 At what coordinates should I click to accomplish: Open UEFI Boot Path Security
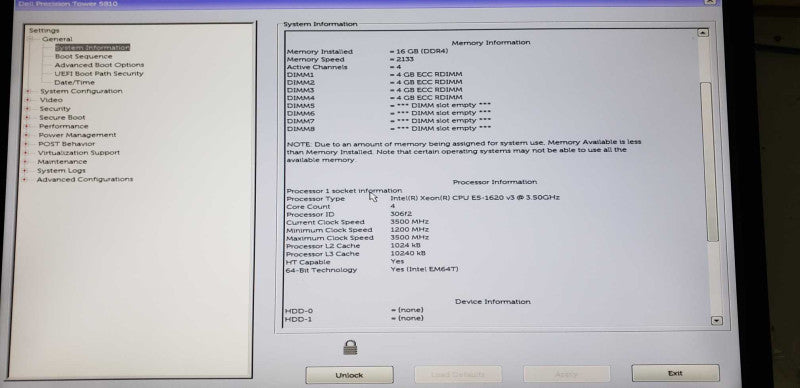(x=99, y=74)
